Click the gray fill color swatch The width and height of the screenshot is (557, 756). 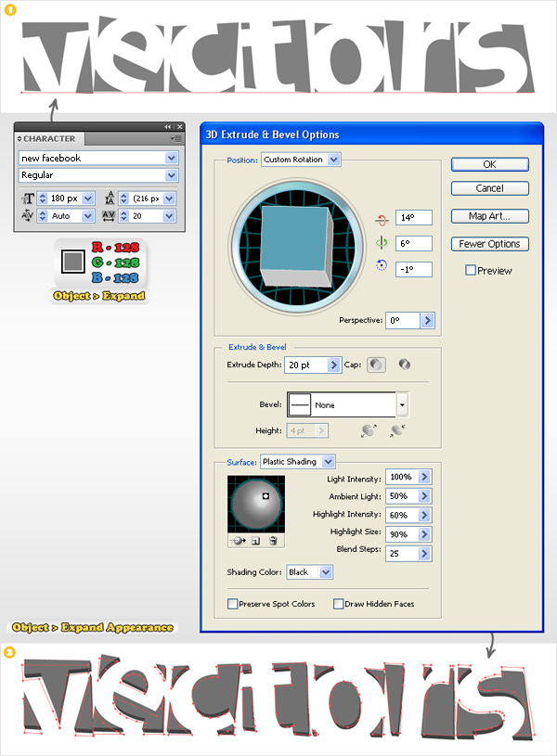[x=72, y=263]
